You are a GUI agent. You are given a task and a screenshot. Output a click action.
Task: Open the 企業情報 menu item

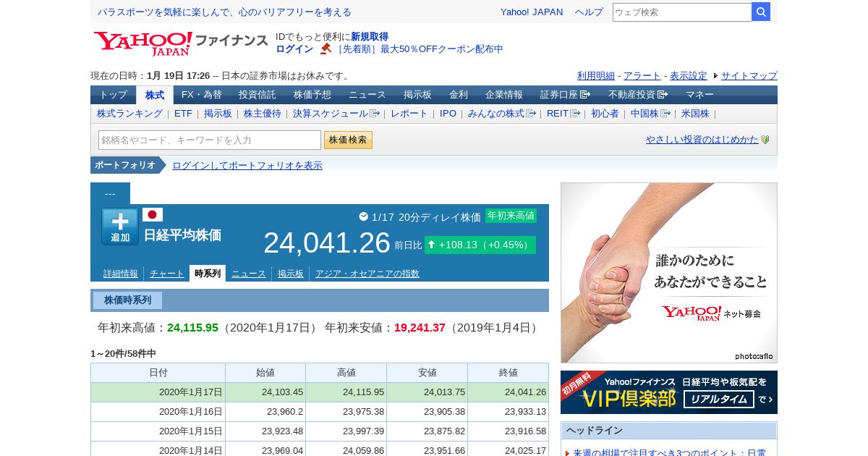[504, 95]
